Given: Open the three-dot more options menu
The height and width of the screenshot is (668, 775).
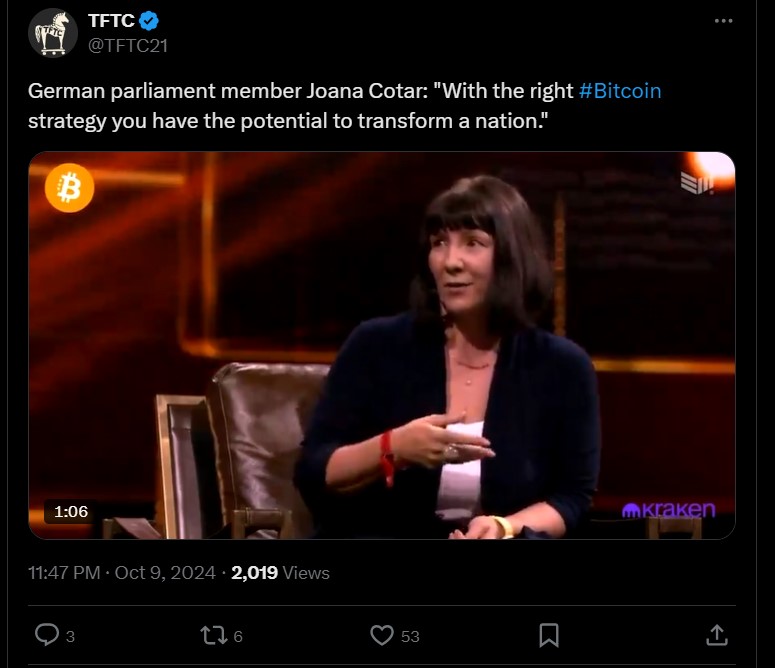Looking at the screenshot, I should (x=723, y=21).
